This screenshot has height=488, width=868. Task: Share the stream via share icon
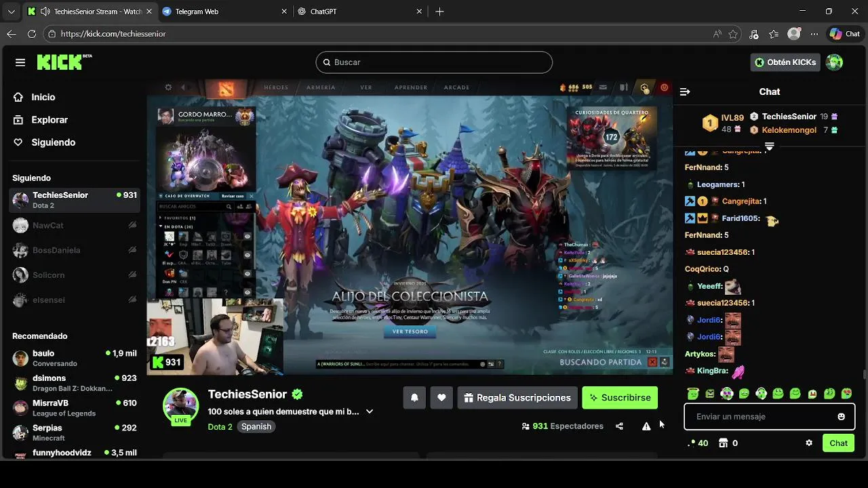619,426
